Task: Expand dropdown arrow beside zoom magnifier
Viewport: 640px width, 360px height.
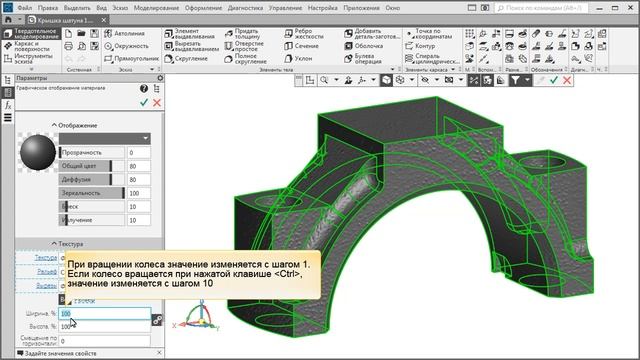Action: coord(336,80)
